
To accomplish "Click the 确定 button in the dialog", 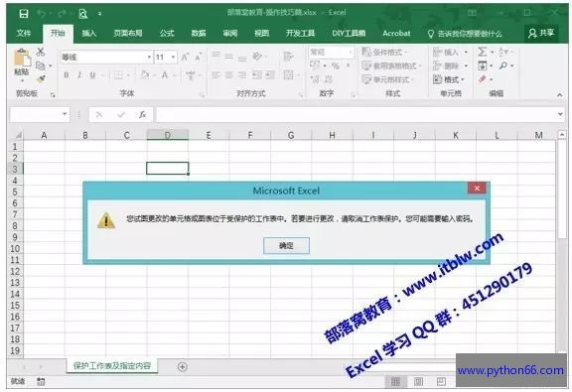I will point(286,245).
